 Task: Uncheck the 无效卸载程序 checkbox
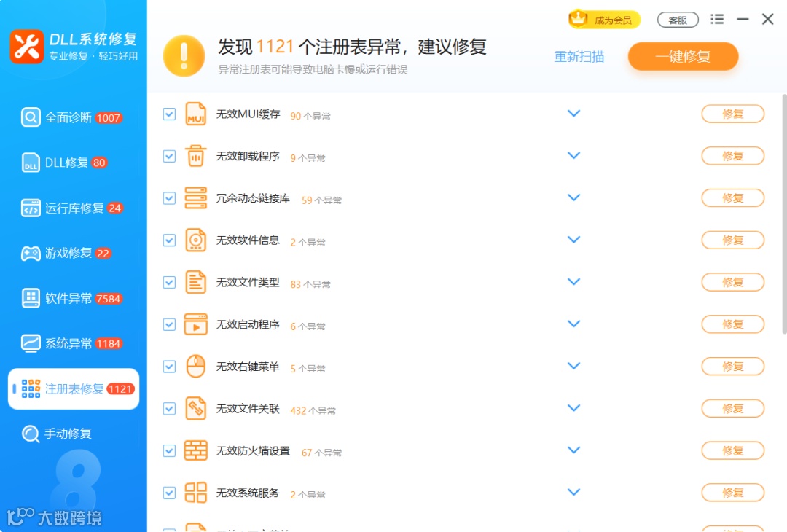click(x=169, y=156)
